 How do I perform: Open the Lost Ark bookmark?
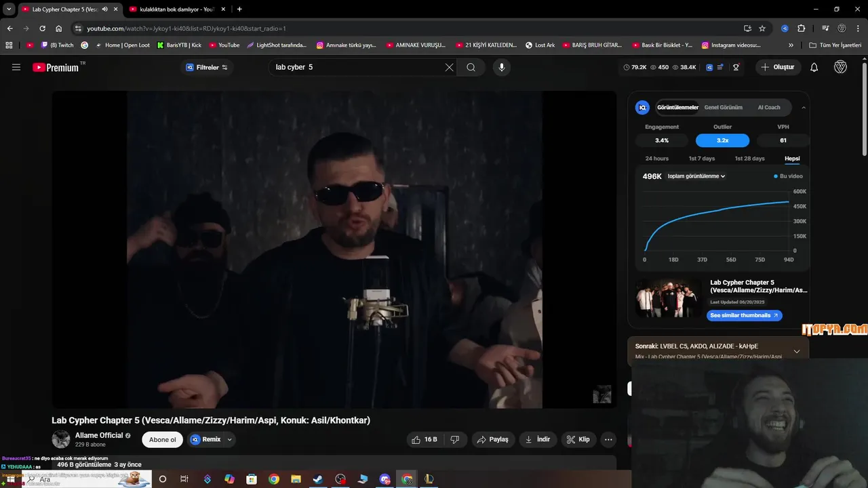click(x=540, y=45)
